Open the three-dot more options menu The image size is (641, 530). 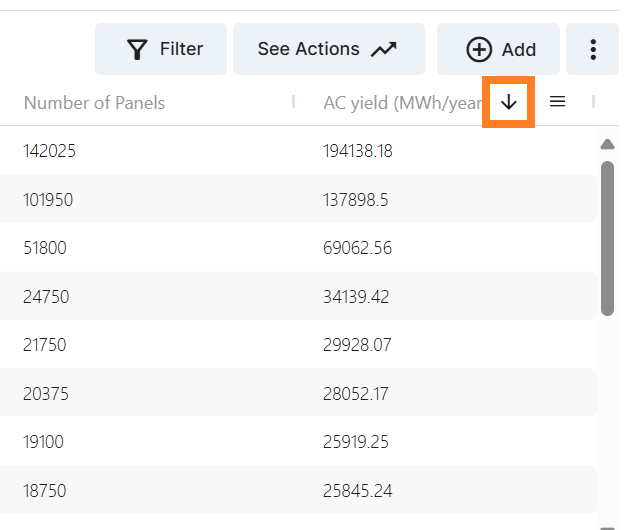pos(593,49)
